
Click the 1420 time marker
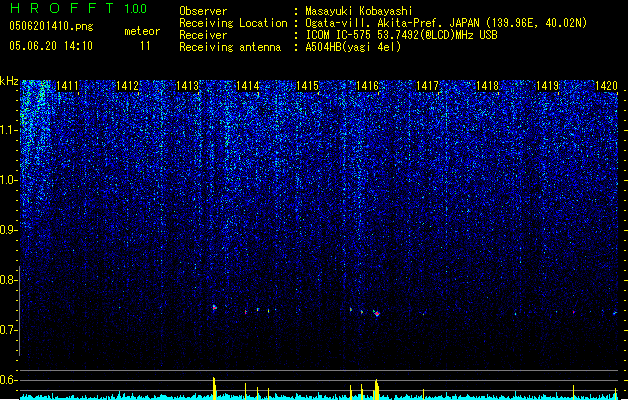[x=607, y=85]
